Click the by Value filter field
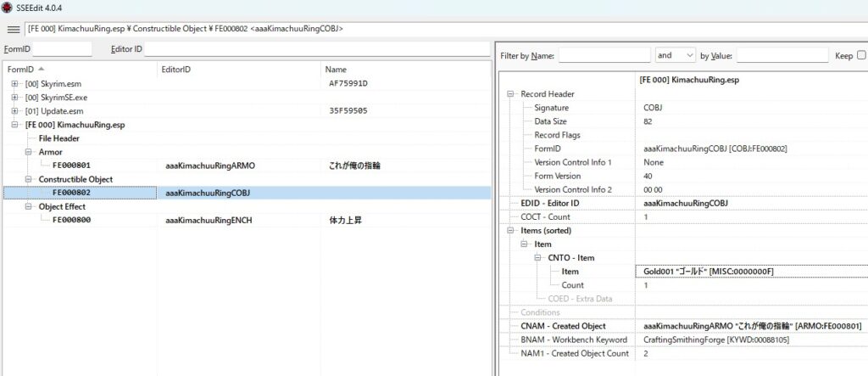Image resolution: width=868 pixels, height=376 pixels. pyautogui.click(x=782, y=55)
